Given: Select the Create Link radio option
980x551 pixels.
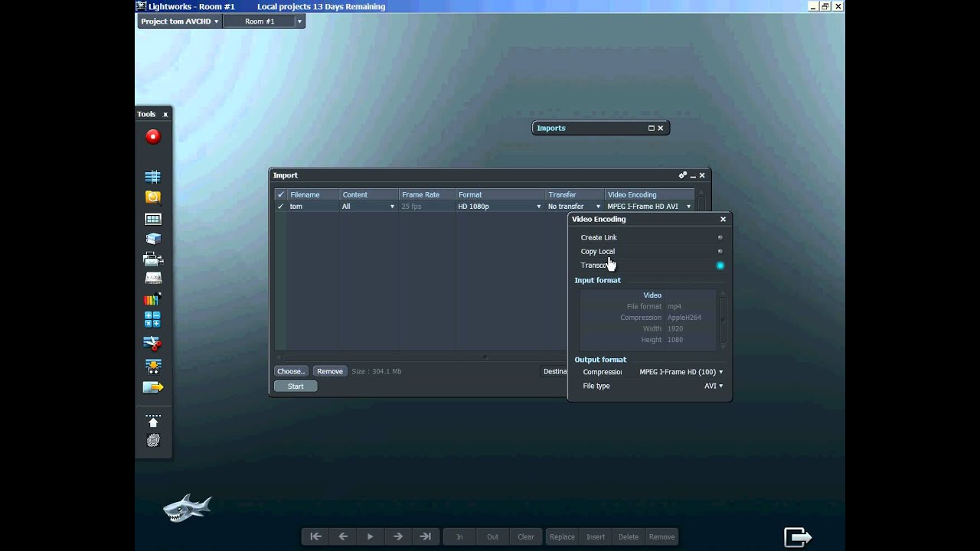Looking at the screenshot, I should [720, 237].
